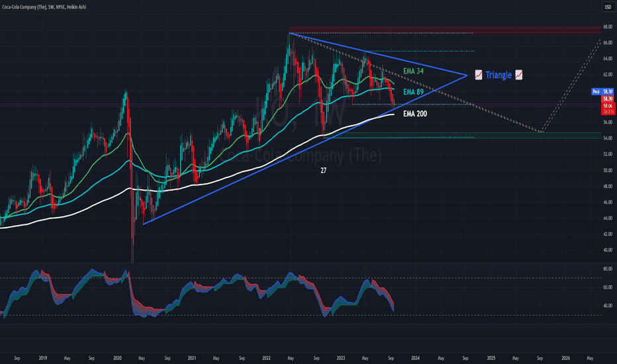Click the 46.00 price axis label
Image resolution: width=617 pixels, height=364 pixels.
pos(608,203)
